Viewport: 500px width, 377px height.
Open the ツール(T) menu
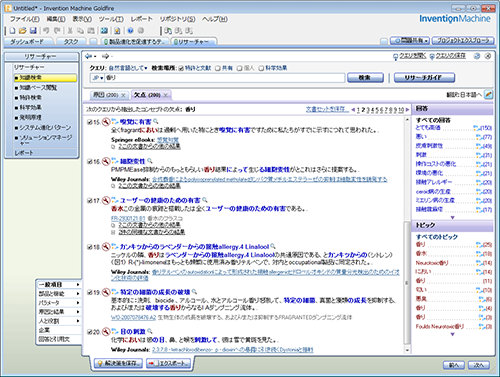pyautogui.click(x=111, y=19)
